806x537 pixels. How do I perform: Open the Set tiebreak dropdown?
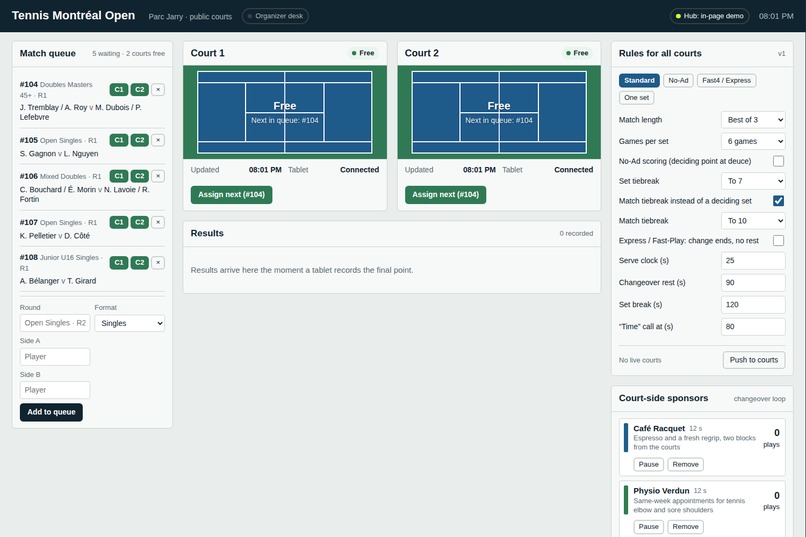(753, 181)
